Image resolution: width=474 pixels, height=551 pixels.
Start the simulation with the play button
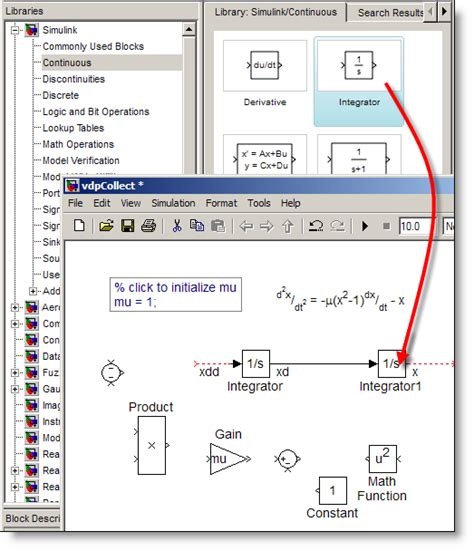tap(365, 226)
